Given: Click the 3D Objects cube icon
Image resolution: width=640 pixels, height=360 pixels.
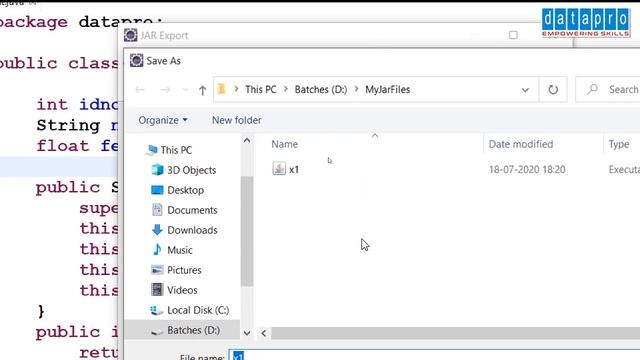Looking at the screenshot, I should coord(157,170).
